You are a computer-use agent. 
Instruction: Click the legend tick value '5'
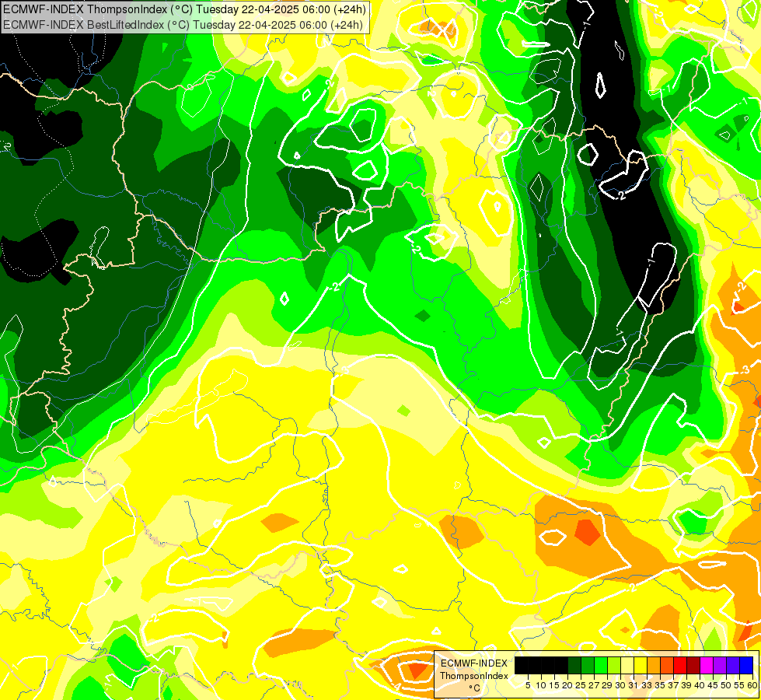tap(528, 685)
